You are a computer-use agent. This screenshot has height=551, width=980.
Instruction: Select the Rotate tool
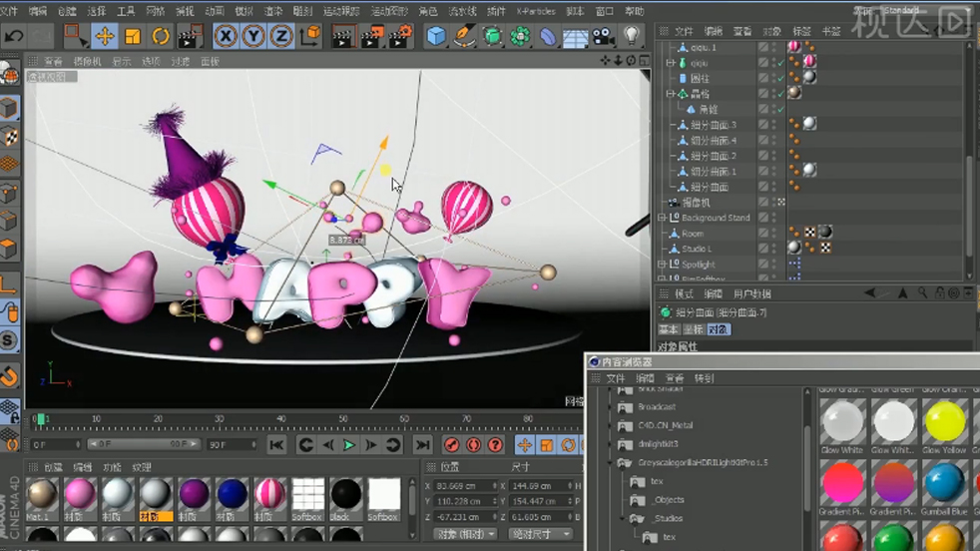point(161,36)
